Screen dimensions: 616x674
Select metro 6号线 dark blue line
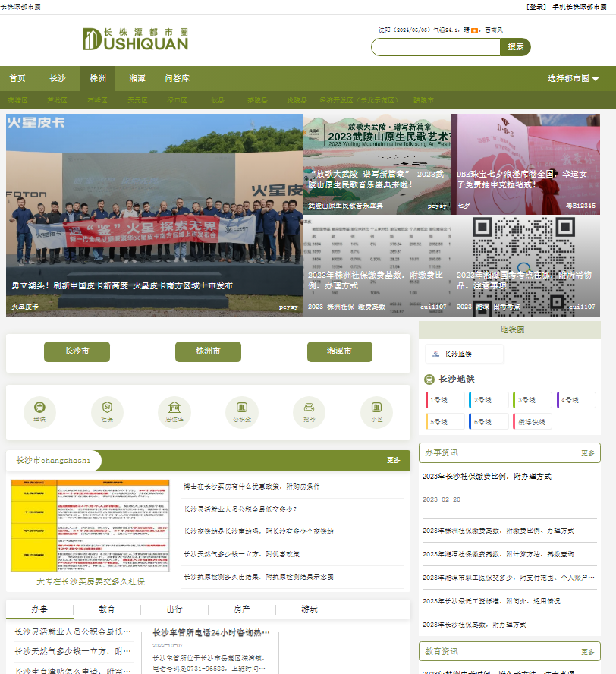tap(489, 422)
